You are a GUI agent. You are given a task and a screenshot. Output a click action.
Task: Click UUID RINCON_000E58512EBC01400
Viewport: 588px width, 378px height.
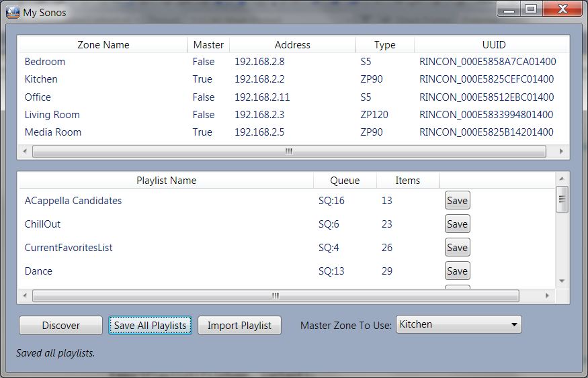[487, 97]
